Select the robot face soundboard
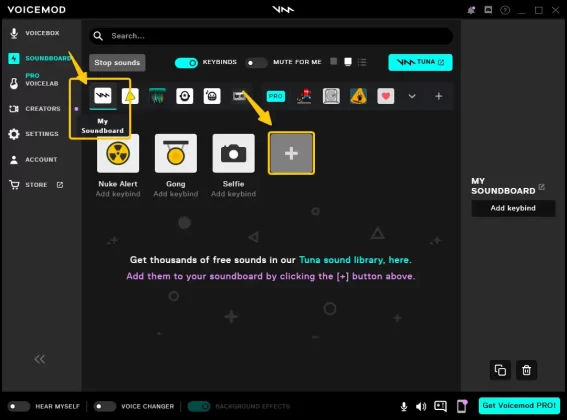This screenshot has height=420, width=567. 212,96
